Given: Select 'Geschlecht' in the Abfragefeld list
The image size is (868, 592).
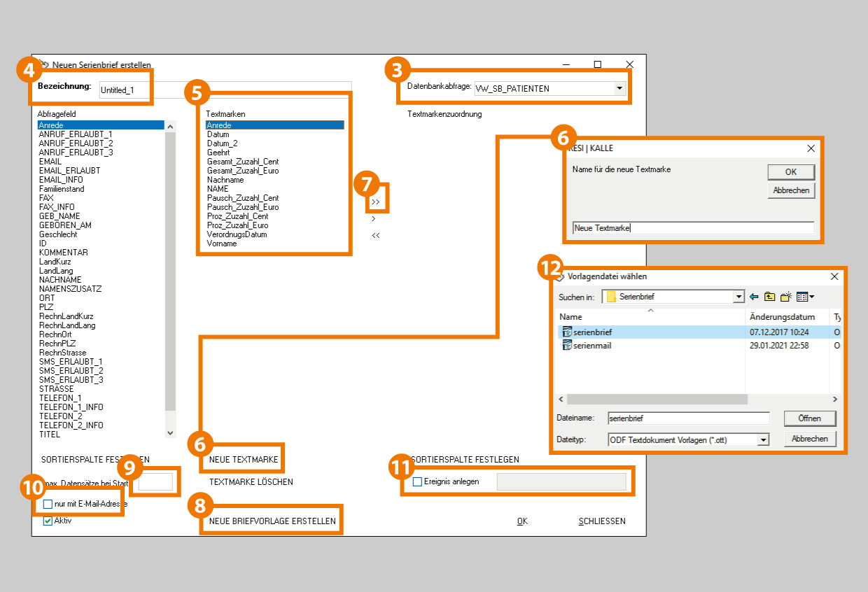Looking at the screenshot, I should (58, 234).
